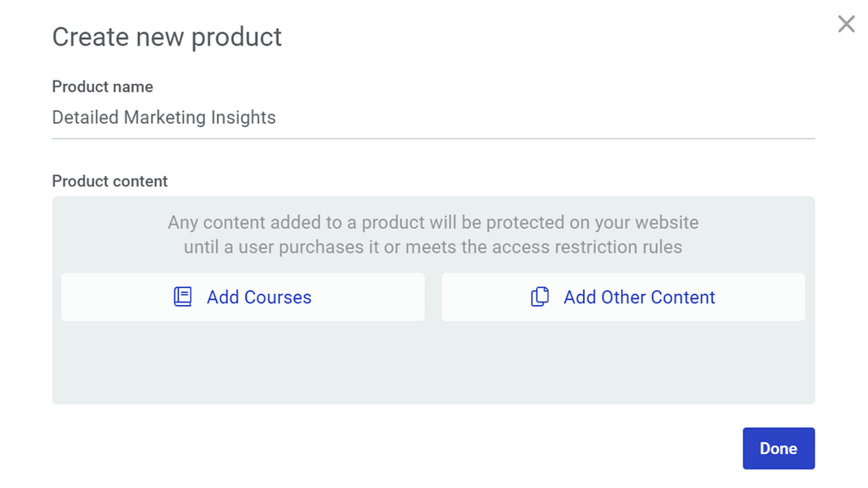Click the book icon beside Add Courses

tap(183, 297)
